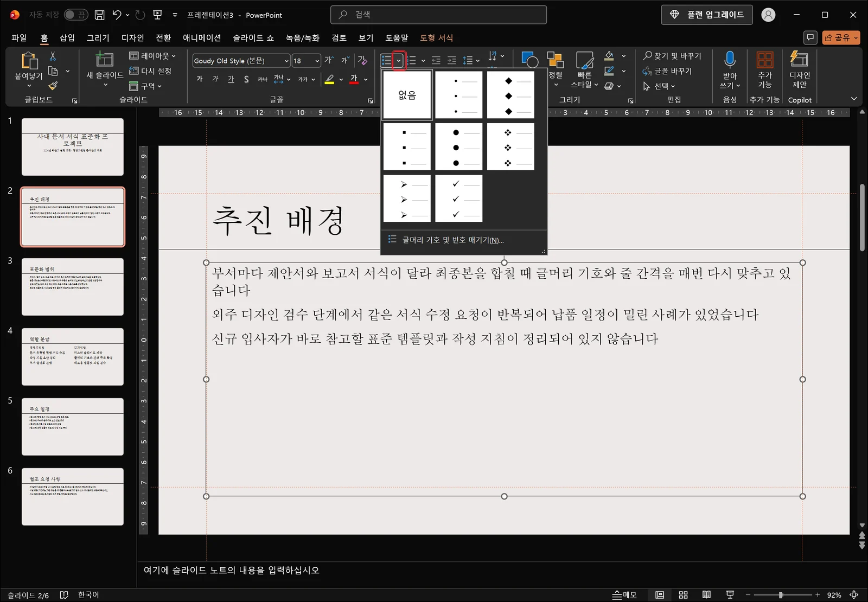Screen dimensions: 868x602
Task: Open the numbering list dropdown arrow
Action: pyautogui.click(x=423, y=61)
